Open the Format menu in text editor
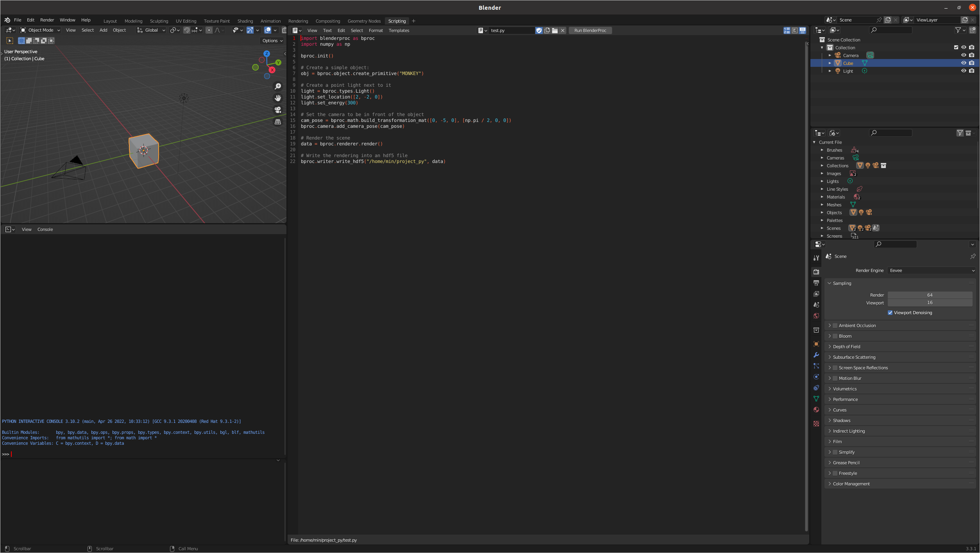The width and height of the screenshot is (980, 553). tap(376, 30)
